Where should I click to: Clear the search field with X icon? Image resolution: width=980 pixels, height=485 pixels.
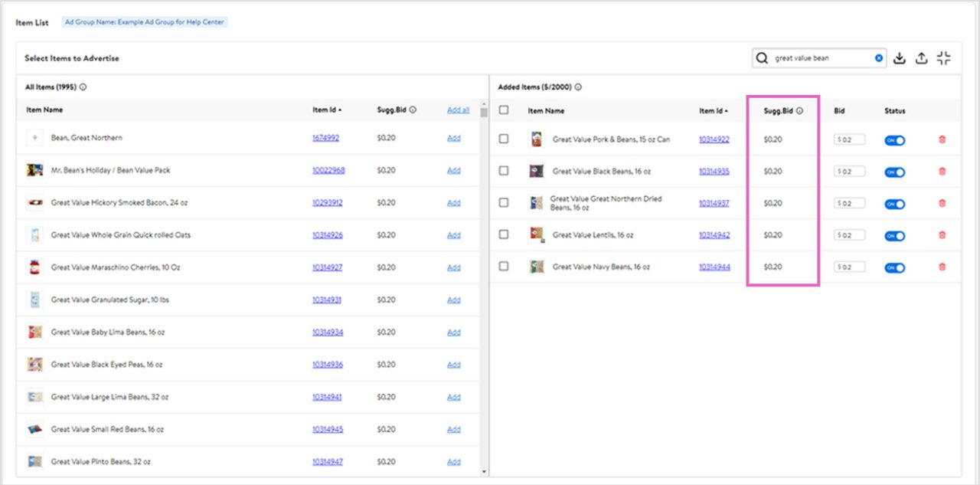(x=879, y=57)
